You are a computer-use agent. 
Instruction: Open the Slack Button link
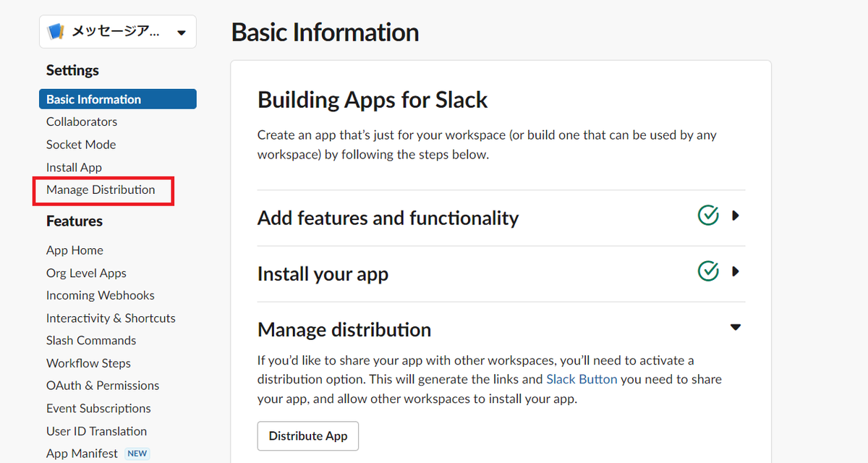coord(582,379)
